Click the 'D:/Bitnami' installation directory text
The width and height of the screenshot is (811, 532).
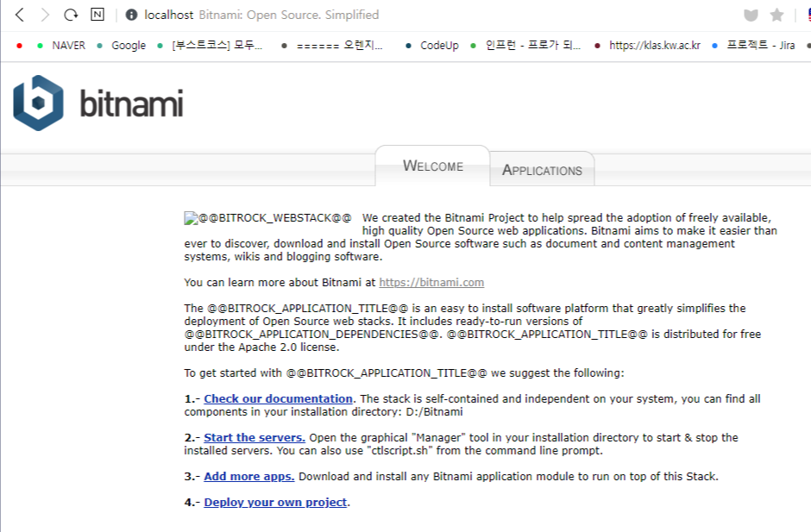tap(435, 411)
